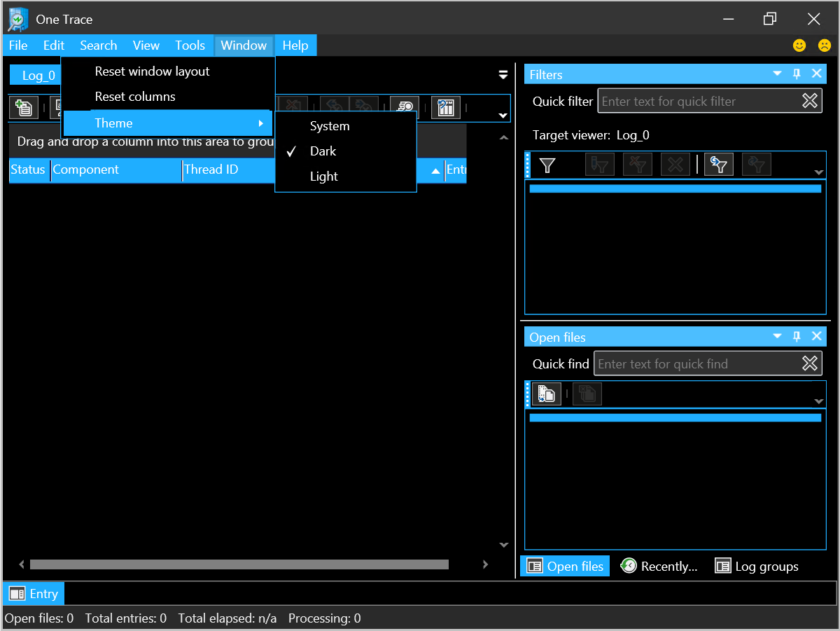Viewport: 840px width, 631px height.
Task: Click the funnel filter icon in Filters panel
Action: click(547, 165)
